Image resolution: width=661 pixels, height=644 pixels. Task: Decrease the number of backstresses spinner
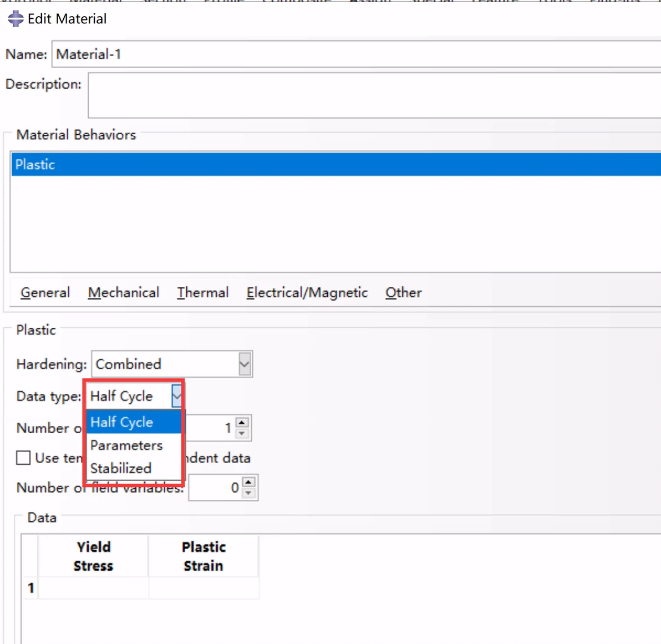[x=242, y=433]
